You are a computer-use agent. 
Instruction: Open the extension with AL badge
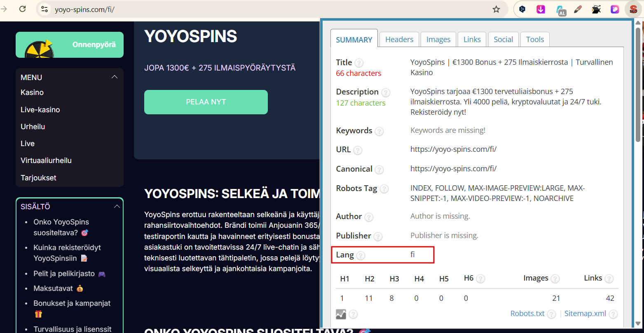560,10
